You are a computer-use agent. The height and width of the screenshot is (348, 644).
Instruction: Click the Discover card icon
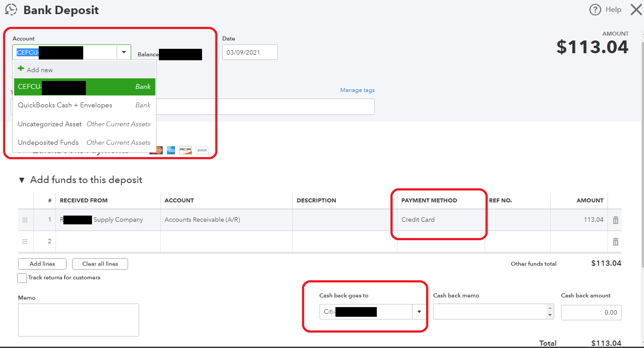pos(185,150)
